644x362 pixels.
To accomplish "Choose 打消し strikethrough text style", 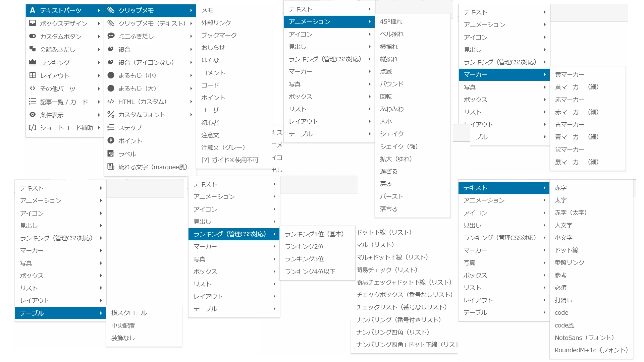I will 563,300.
